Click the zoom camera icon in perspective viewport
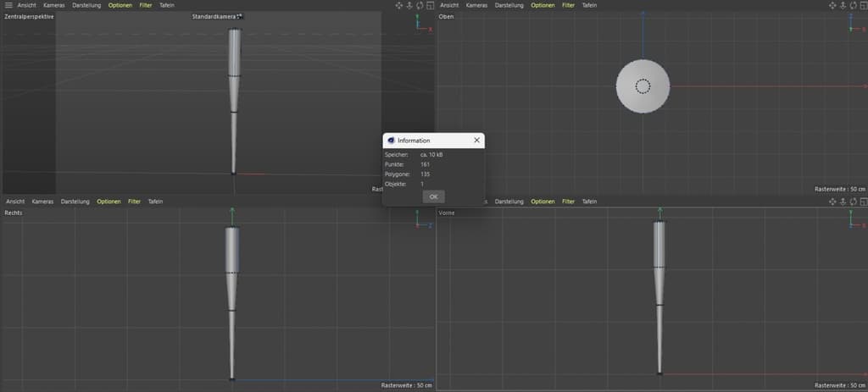 [x=409, y=5]
